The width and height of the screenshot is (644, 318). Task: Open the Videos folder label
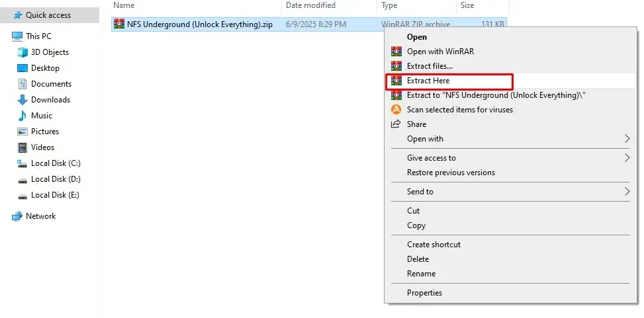coord(43,147)
